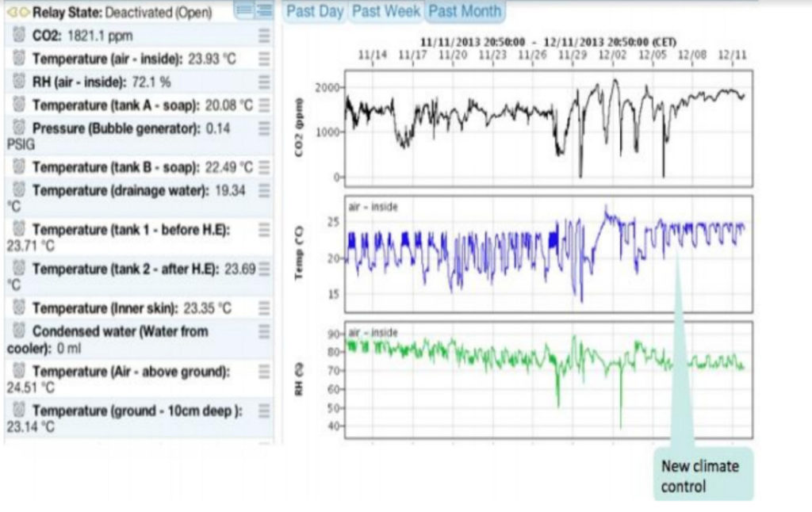Open the handle menu for the CO2 row

(x=264, y=36)
